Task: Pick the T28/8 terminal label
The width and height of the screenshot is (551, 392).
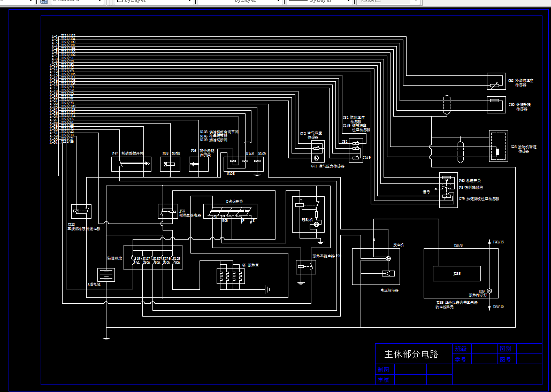Action: 458,245
